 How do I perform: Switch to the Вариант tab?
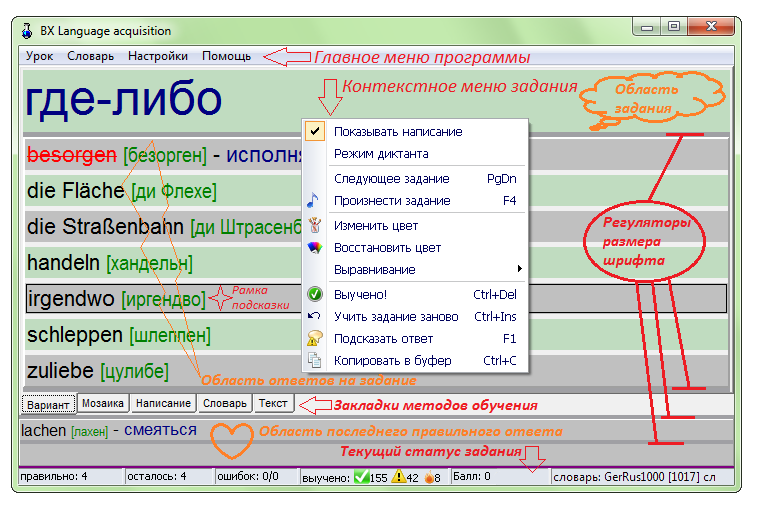coord(48,404)
